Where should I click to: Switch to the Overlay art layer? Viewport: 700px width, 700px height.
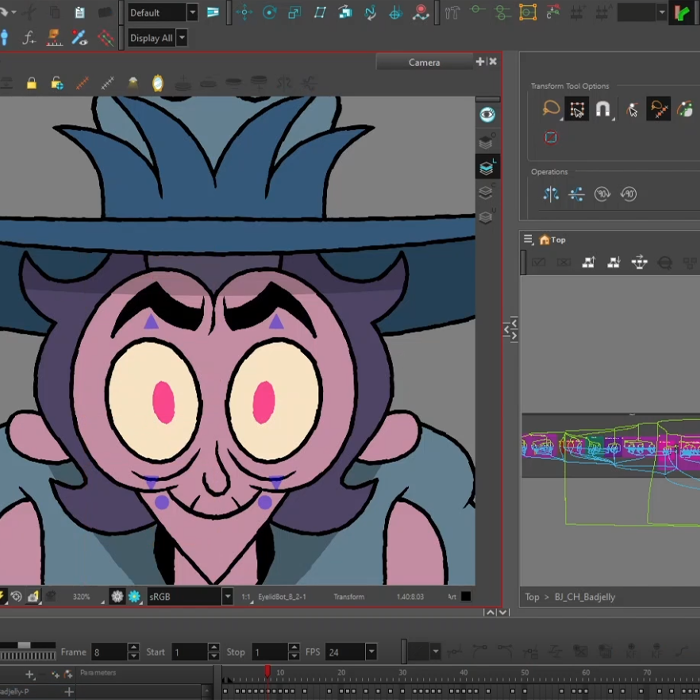coord(487,142)
